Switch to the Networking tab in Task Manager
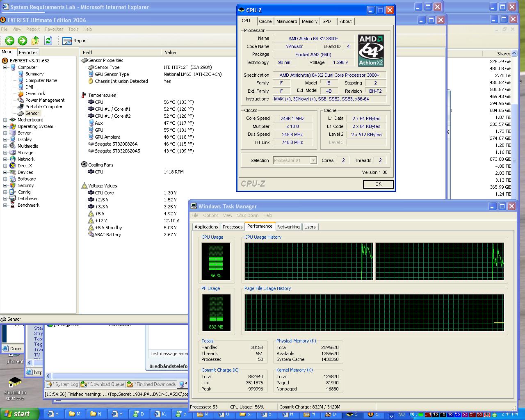The height and width of the screenshot is (420, 525). point(288,227)
